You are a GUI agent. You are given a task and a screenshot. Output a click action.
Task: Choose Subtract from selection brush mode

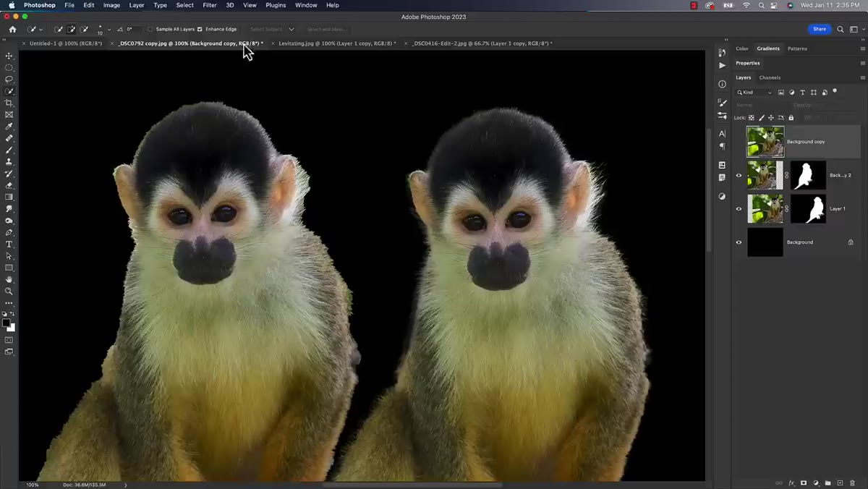84,29
